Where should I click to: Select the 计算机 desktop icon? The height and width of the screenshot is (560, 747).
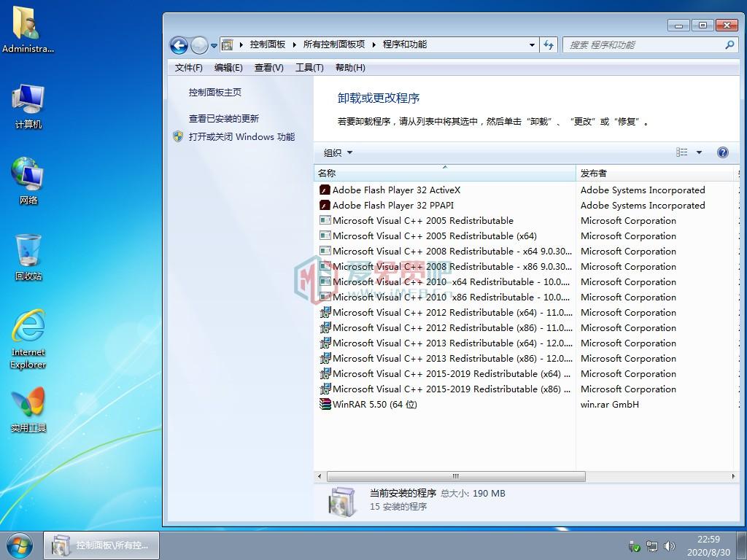[28, 106]
